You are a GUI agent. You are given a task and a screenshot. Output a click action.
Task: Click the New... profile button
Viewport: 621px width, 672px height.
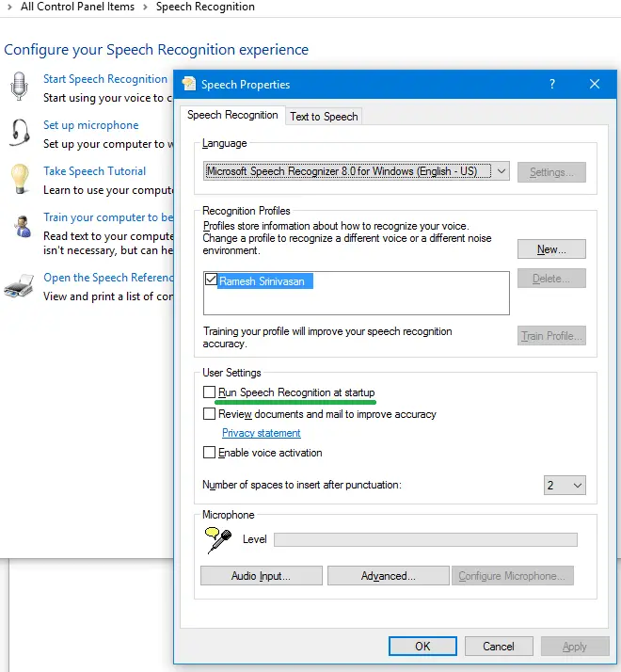coord(551,249)
